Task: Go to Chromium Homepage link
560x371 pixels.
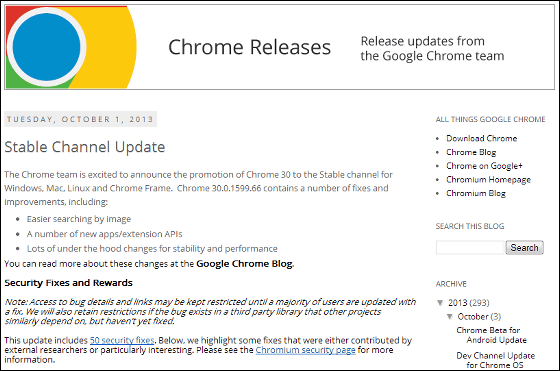Action: click(488, 180)
